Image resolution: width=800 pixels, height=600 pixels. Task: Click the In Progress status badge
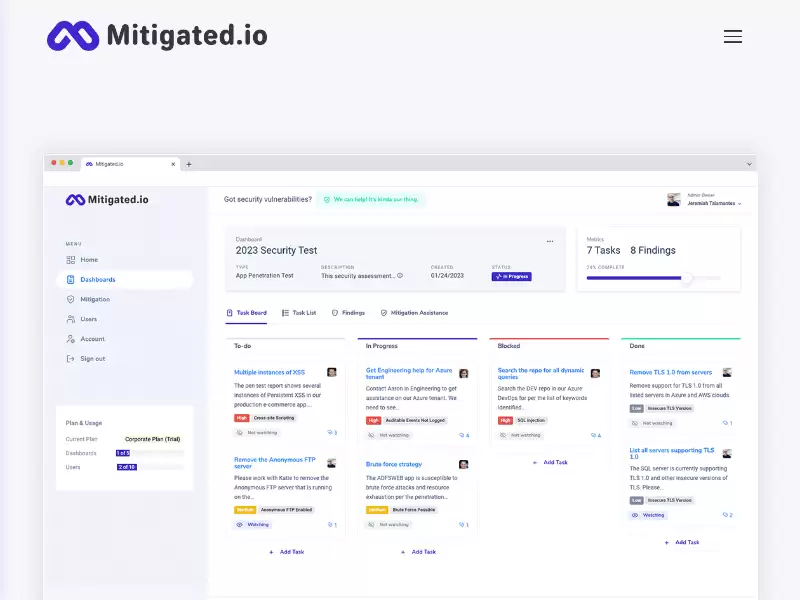(512, 277)
